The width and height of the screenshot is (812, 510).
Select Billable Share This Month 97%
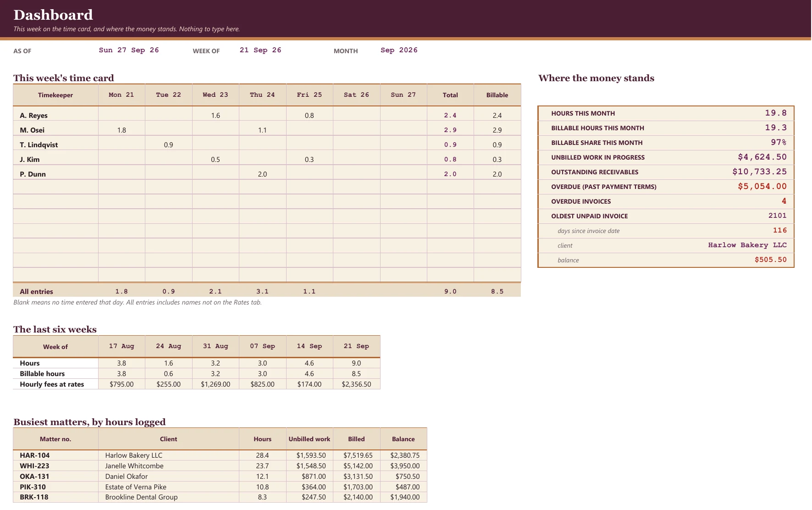(x=779, y=142)
